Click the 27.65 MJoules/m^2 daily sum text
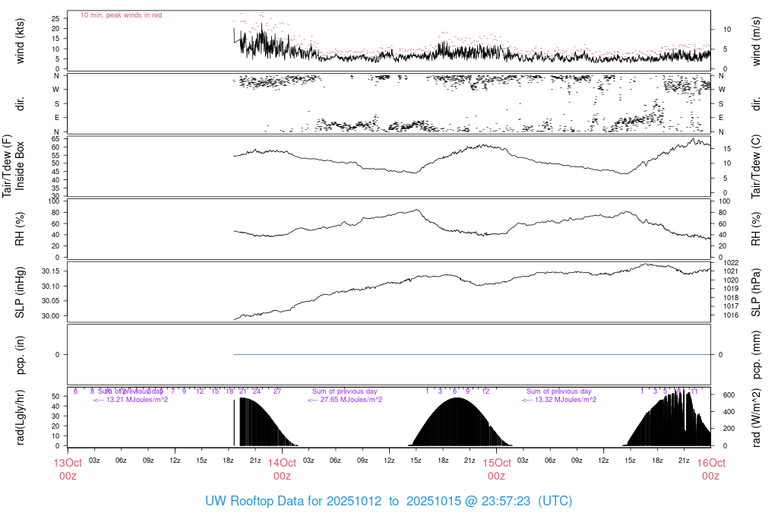778x532 pixels. [x=345, y=400]
